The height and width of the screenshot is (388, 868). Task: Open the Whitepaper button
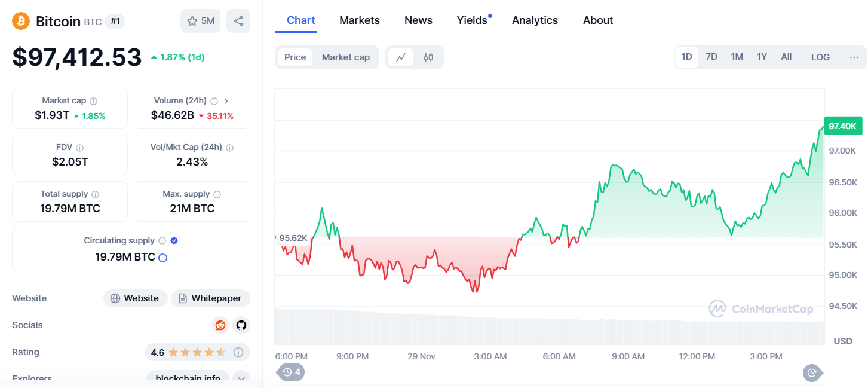click(210, 298)
